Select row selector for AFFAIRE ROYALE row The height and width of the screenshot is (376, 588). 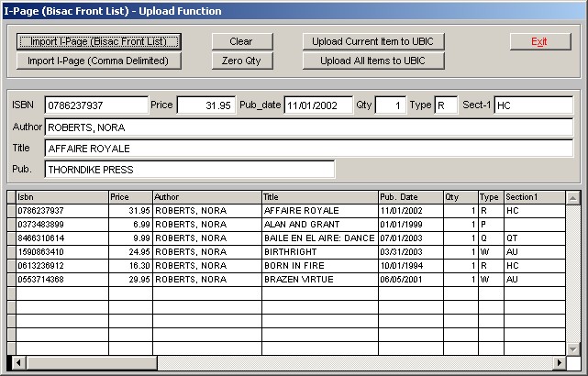click(11, 211)
